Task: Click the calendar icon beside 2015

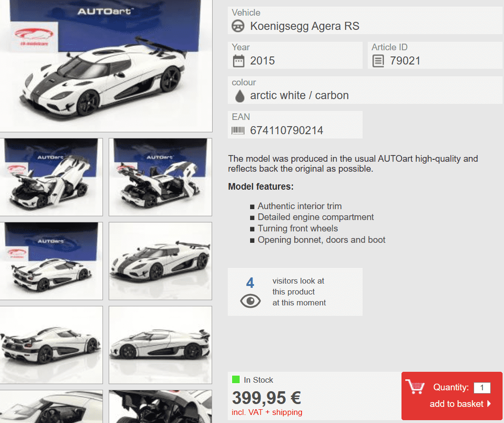Action: tap(239, 61)
